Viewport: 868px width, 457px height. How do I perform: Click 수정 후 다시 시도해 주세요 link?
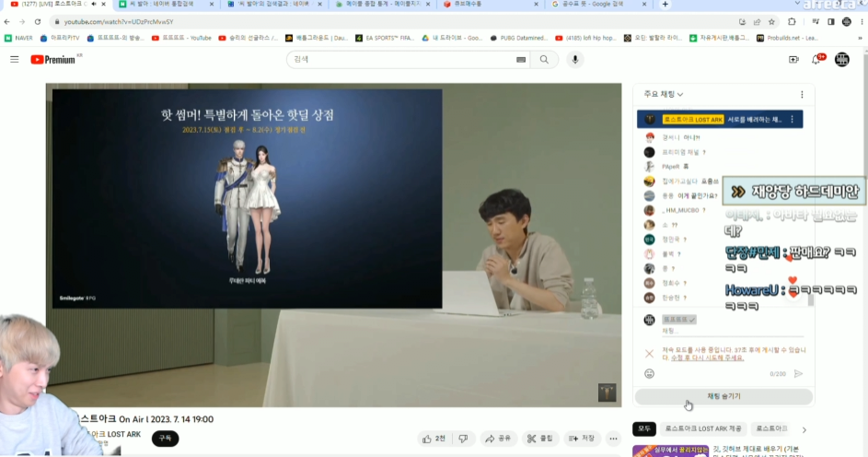(708, 357)
